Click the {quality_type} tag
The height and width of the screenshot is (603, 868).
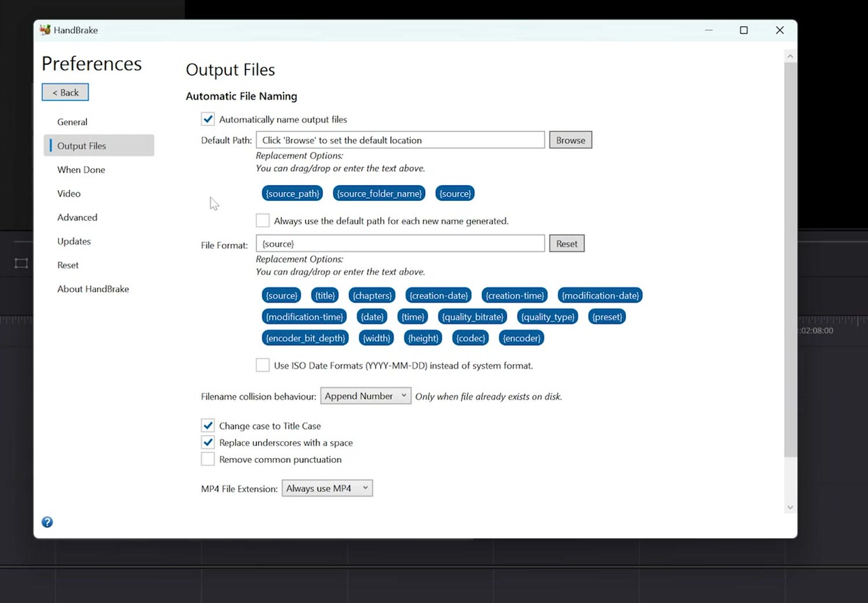[x=547, y=317]
